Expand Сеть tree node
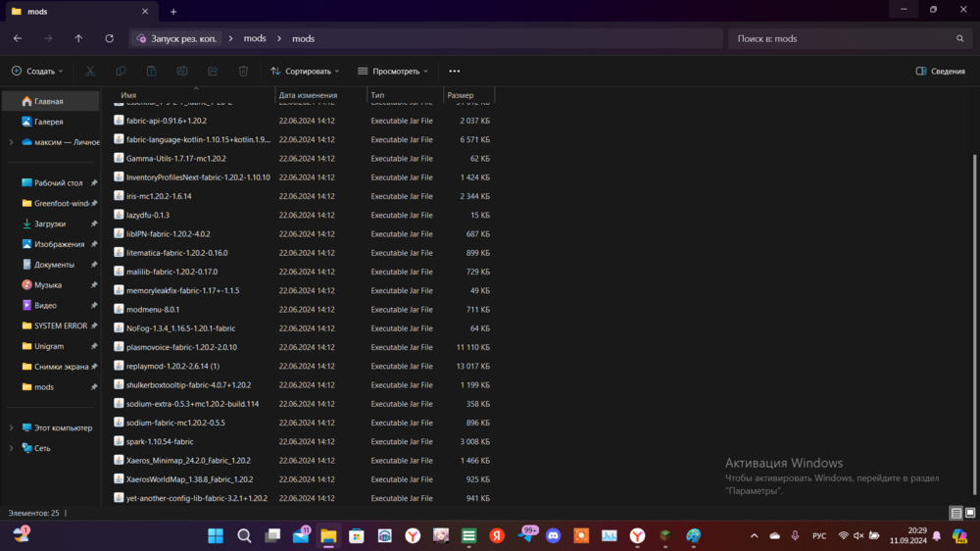The height and width of the screenshot is (551, 980). click(11, 448)
